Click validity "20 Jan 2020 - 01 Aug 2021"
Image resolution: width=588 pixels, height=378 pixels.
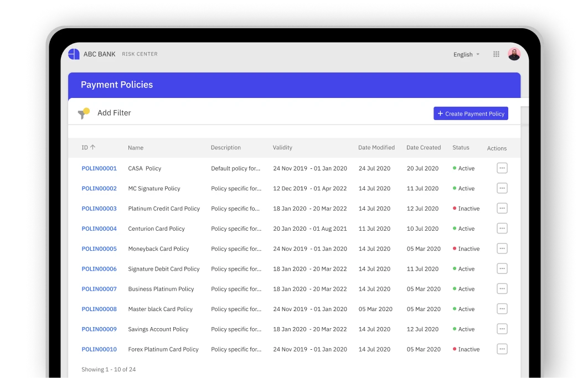point(310,229)
